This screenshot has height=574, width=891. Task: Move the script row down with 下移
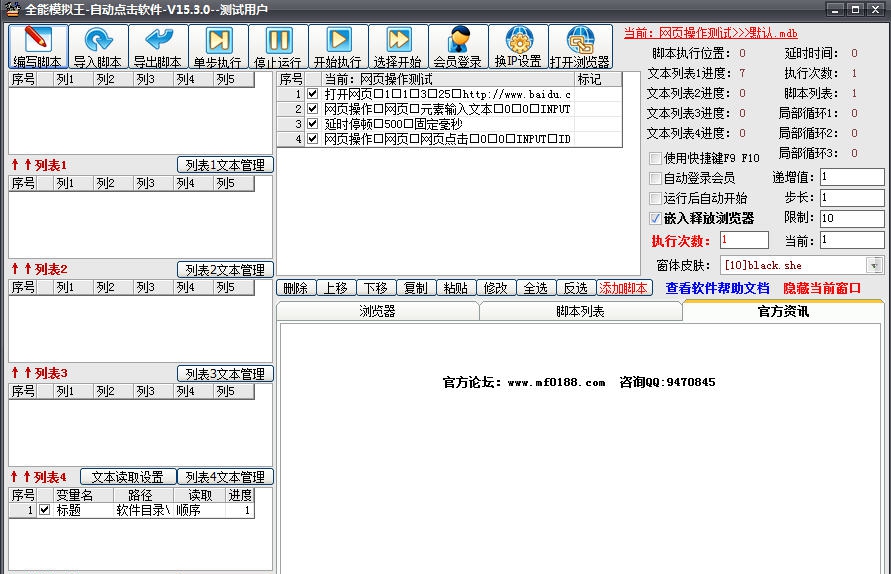(x=376, y=288)
